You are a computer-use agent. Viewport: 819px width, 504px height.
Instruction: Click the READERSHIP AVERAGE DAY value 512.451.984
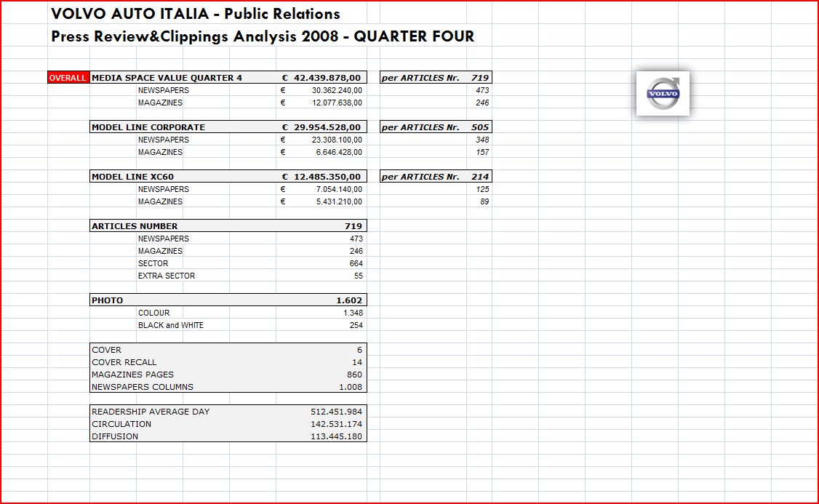[x=336, y=412]
